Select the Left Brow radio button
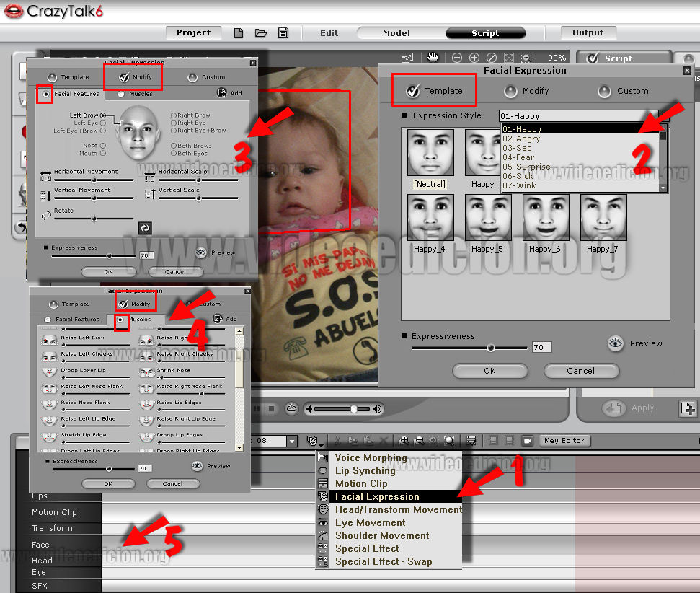Image resolution: width=700 pixels, height=593 pixels. coord(103,115)
